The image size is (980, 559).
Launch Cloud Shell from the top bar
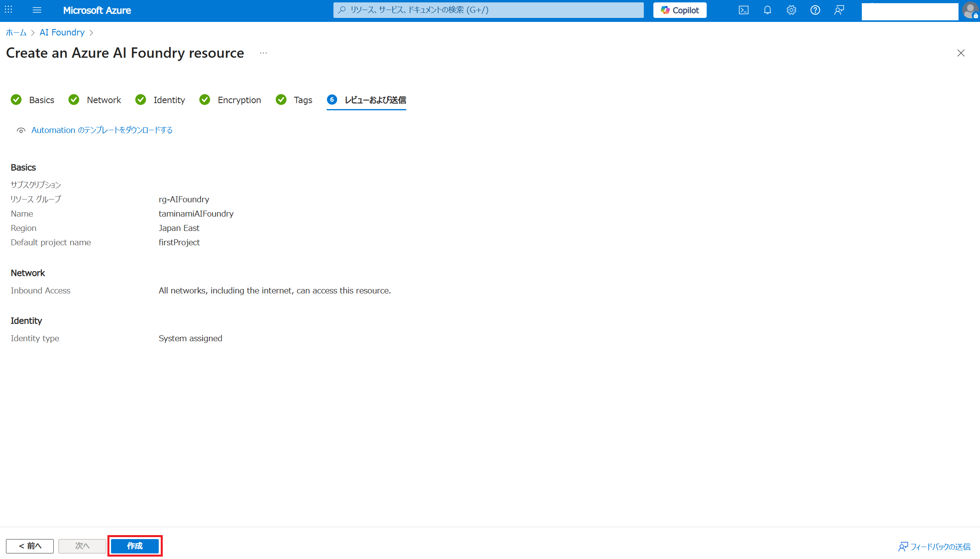[x=743, y=10]
